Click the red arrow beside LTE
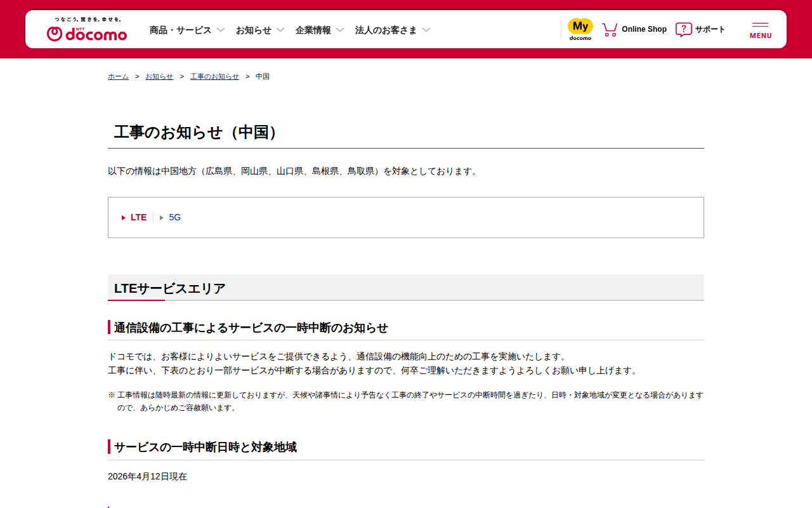 (124, 218)
